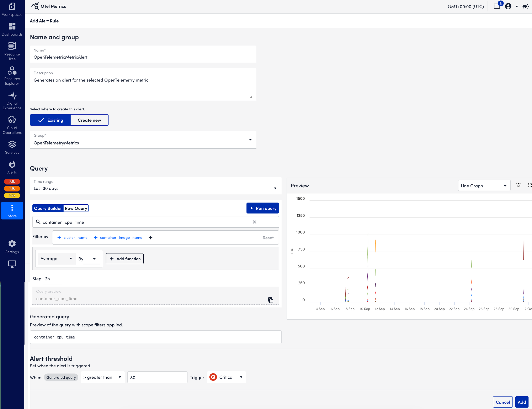532x409 pixels.
Task: Add cluster_name filter
Action: 72,237
